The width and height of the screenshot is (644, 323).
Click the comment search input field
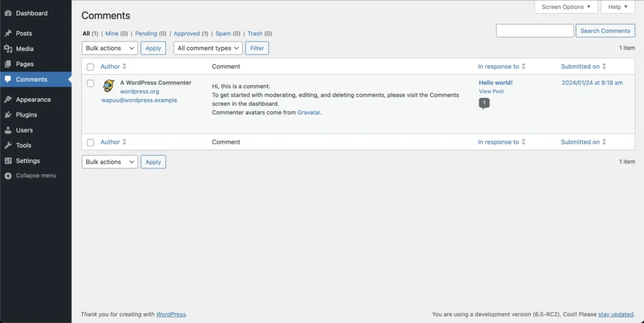[535, 31]
